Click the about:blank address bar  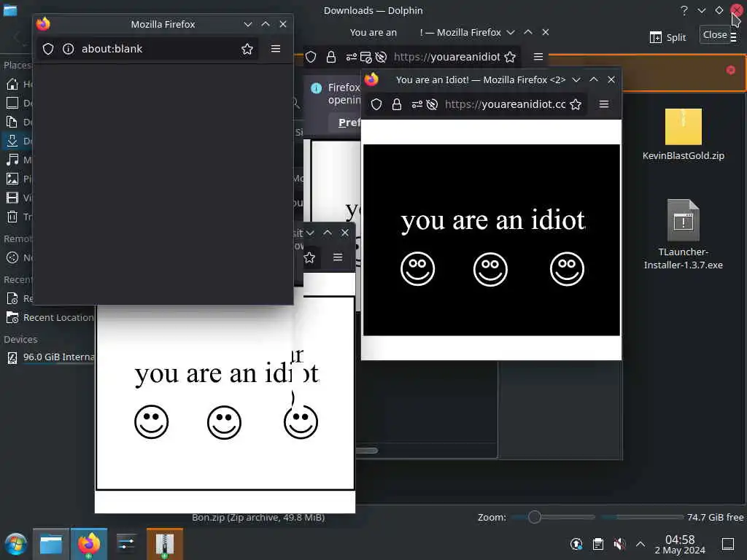147,49
